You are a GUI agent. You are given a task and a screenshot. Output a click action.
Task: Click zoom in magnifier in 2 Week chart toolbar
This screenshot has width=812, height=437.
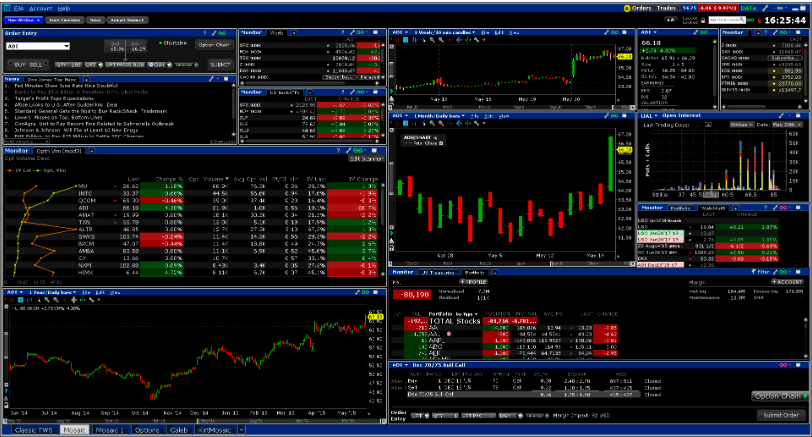pyautogui.click(x=432, y=40)
